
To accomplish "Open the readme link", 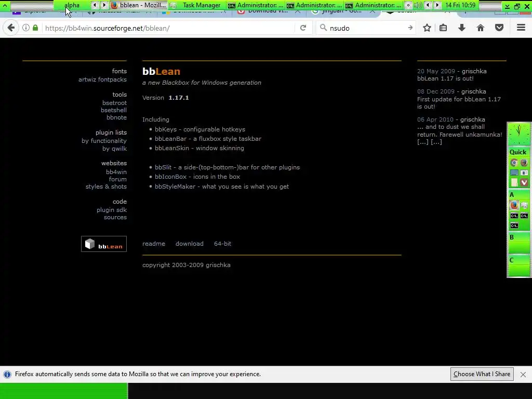I will [x=154, y=243].
